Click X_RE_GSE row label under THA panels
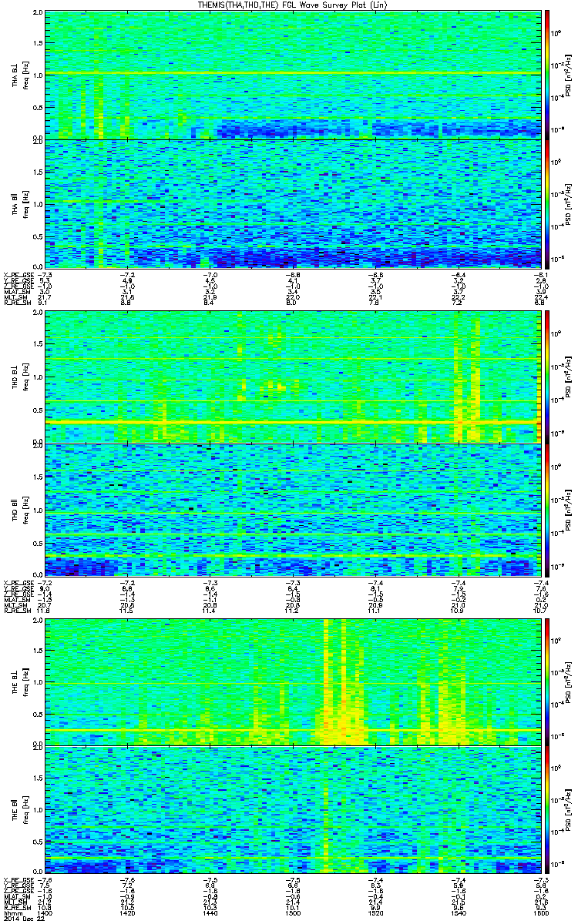This screenshot has height=924, width=578. [17, 274]
